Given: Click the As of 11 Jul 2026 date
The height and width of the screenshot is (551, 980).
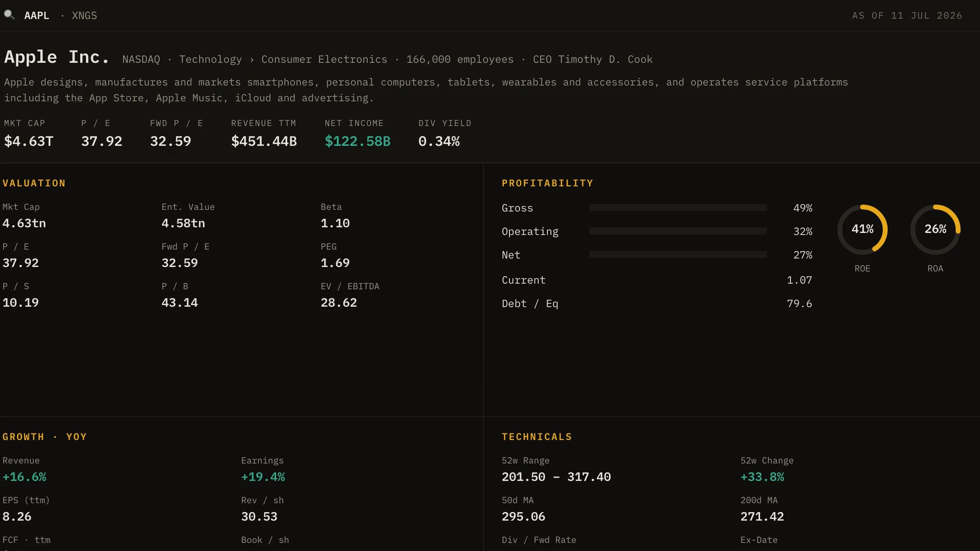Looking at the screenshot, I should point(907,15).
